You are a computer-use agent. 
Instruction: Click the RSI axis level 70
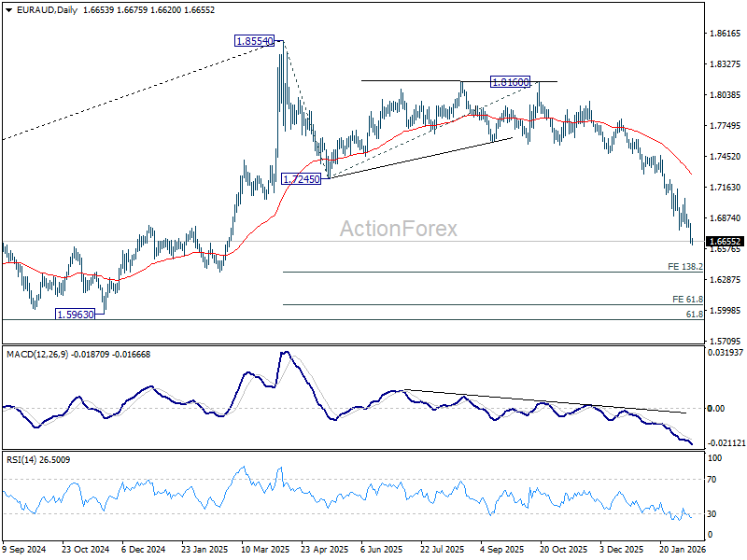click(x=712, y=480)
